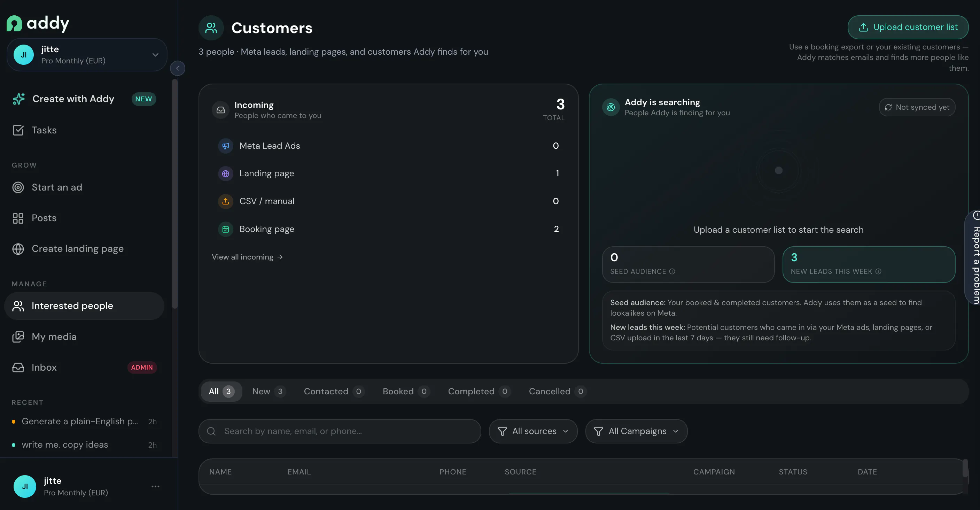Click the Booking page row label

point(267,229)
